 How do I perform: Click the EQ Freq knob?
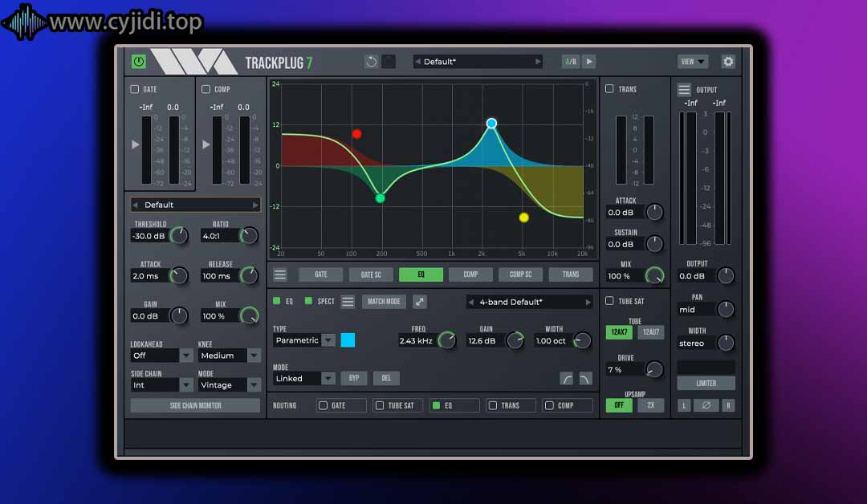click(447, 340)
